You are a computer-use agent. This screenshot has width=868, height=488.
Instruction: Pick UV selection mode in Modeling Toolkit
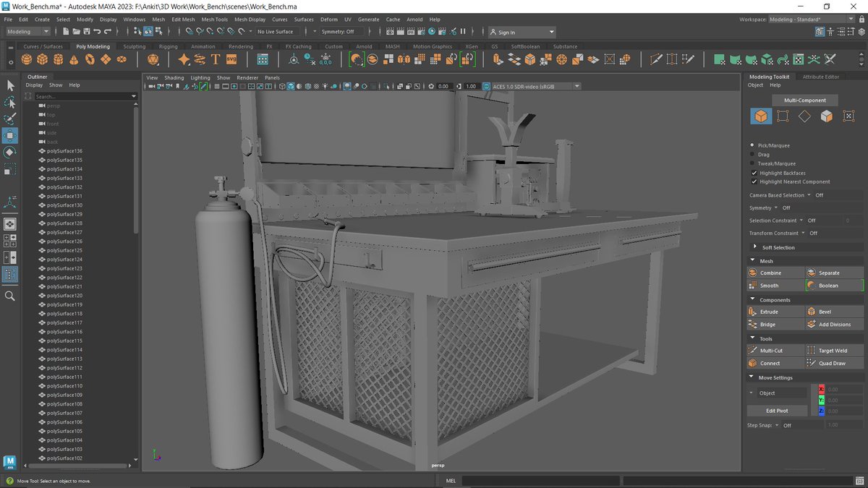point(849,116)
